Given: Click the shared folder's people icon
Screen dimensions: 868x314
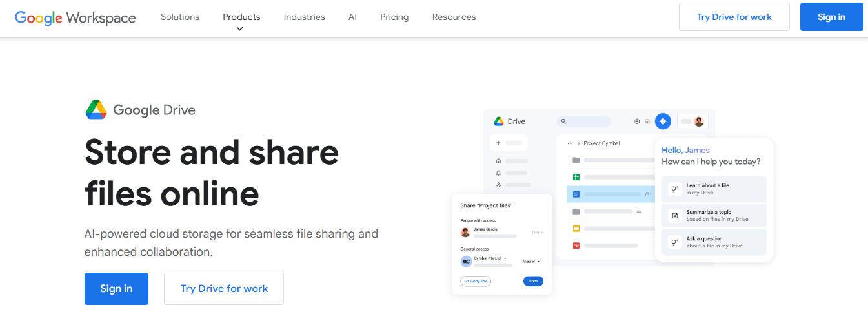Looking at the screenshot, I should pos(639,211).
